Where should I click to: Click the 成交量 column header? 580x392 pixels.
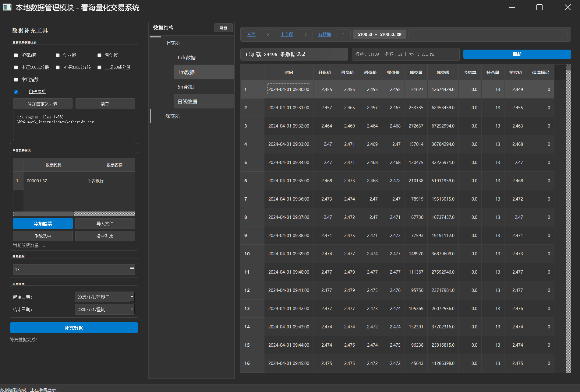point(416,72)
